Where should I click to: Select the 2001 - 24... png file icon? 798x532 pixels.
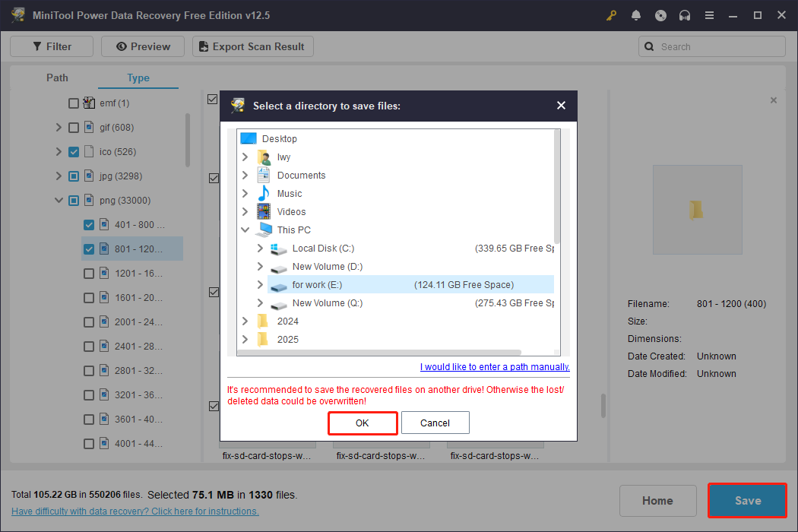point(104,321)
